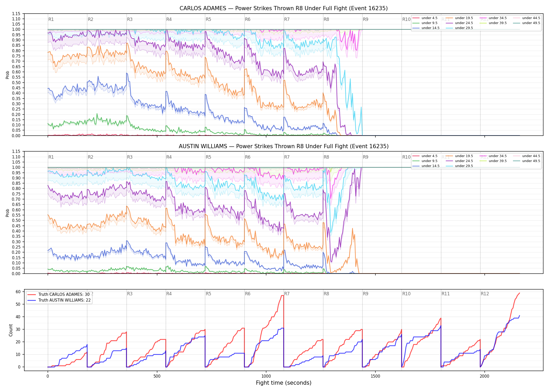This screenshot has height=392, width=549.
Task: Click 'Truth CARLOS ADAMES: 30' legend entry
Action: (x=59, y=295)
